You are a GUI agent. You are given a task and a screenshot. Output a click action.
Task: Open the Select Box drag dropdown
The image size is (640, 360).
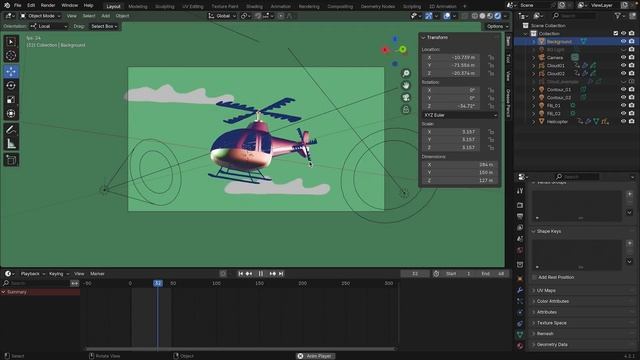pos(104,26)
